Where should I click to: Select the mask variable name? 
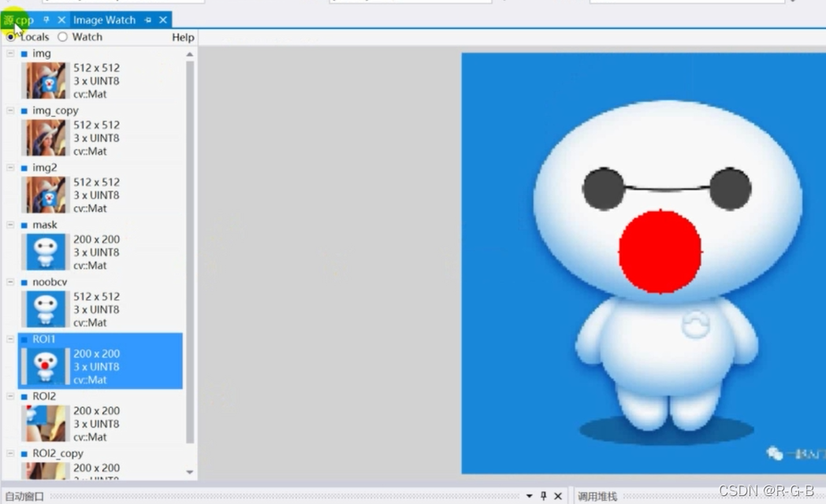(x=45, y=224)
